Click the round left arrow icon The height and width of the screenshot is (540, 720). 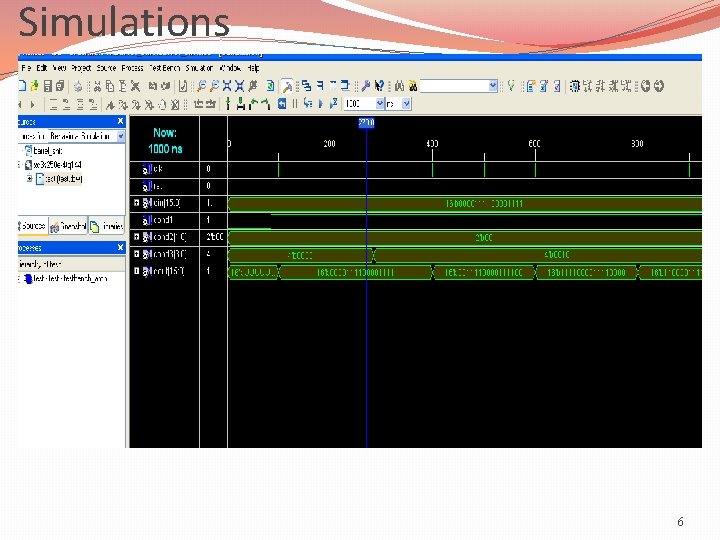[646, 86]
